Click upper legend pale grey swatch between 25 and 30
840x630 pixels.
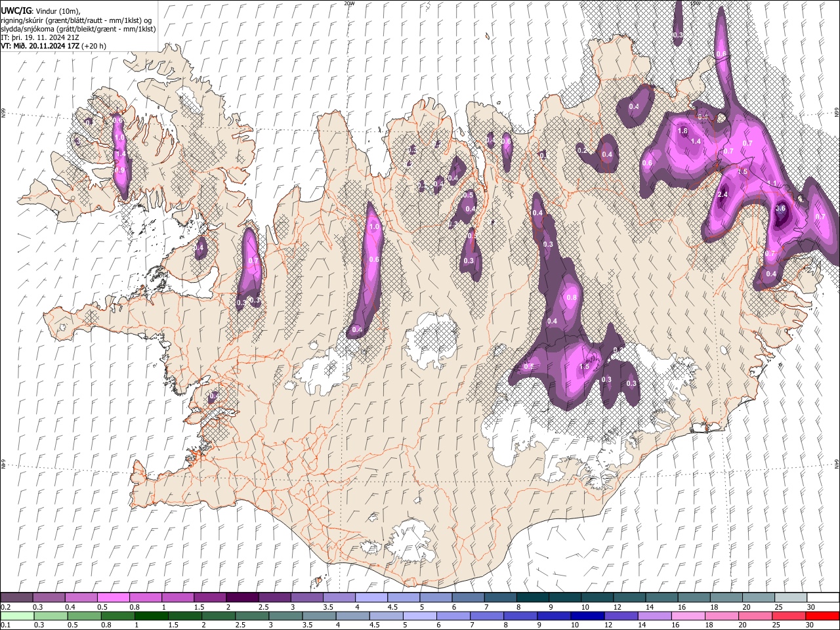coord(789,598)
